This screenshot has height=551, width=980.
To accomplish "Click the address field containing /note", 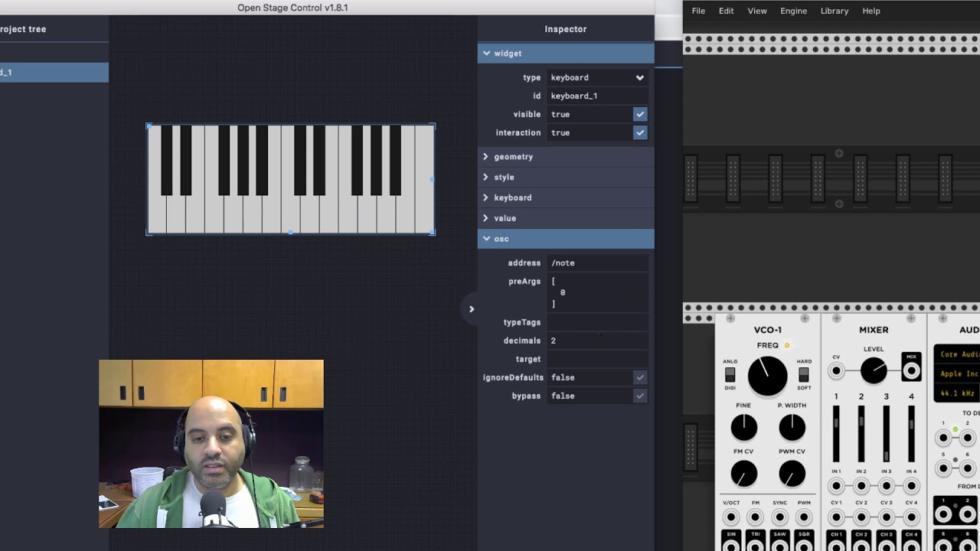I will [598, 262].
